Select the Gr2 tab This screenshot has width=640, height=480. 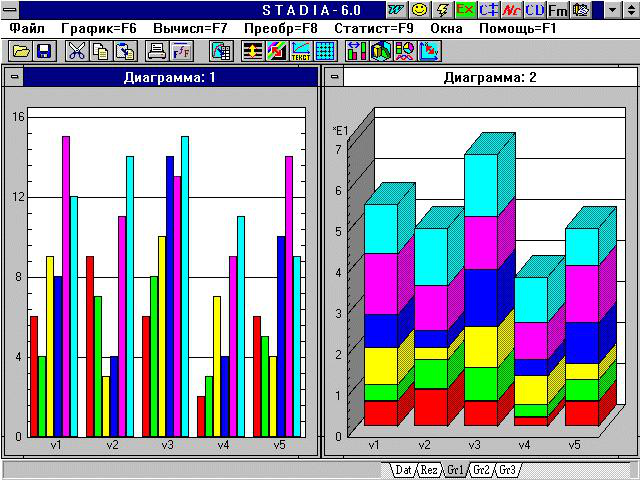(481, 469)
